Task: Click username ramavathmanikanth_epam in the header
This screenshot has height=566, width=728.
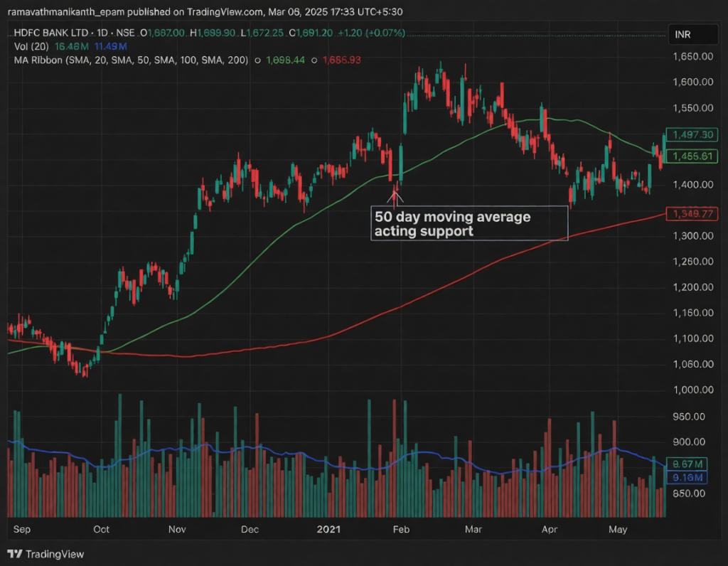Action: [x=63, y=11]
